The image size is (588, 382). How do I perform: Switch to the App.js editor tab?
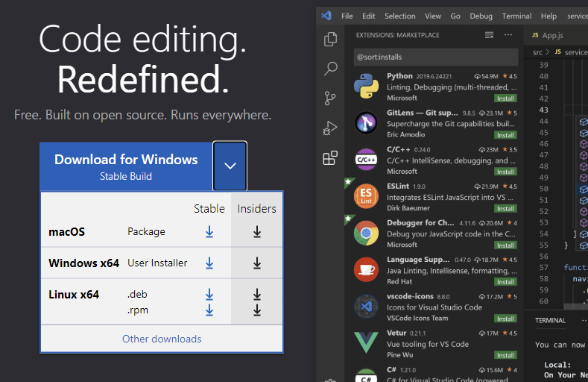click(x=548, y=36)
